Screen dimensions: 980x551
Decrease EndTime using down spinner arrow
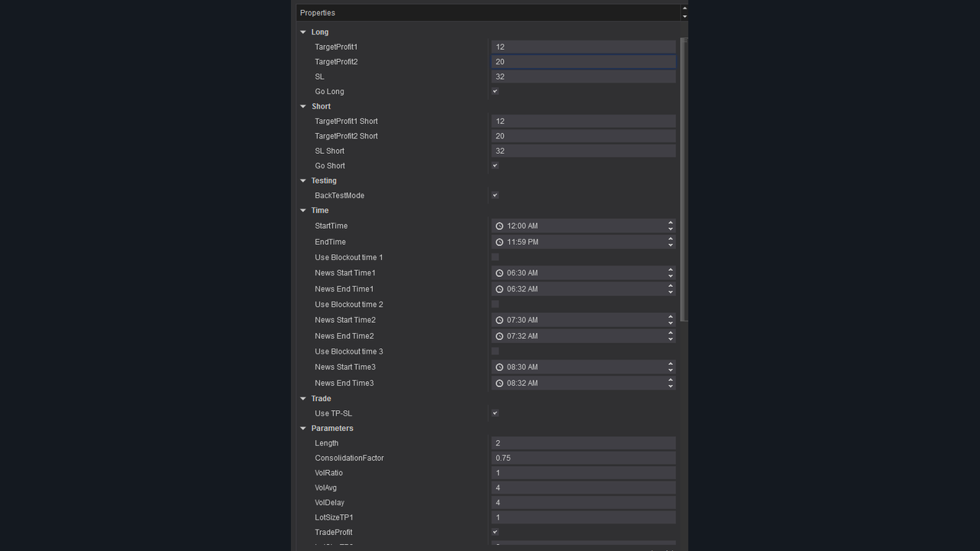tap(670, 245)
